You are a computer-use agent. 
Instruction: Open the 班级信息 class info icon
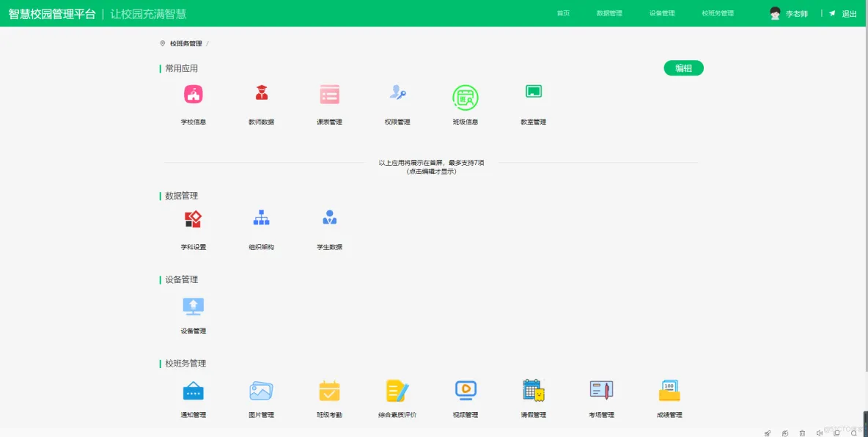(466, 98)
